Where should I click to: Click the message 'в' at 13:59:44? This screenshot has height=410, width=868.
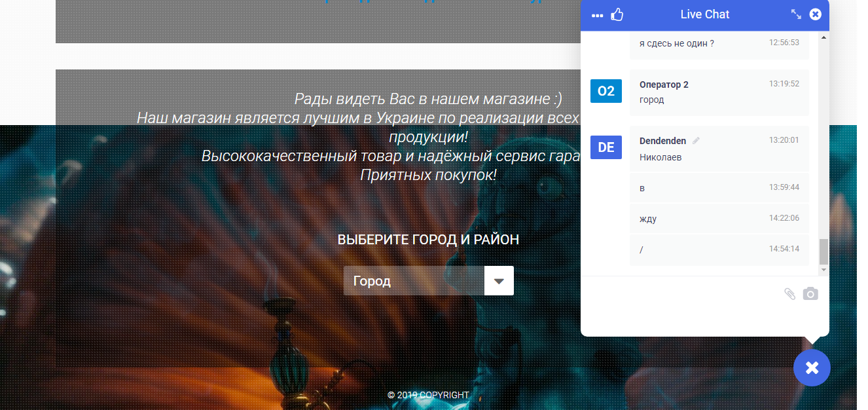pos(642,188)
